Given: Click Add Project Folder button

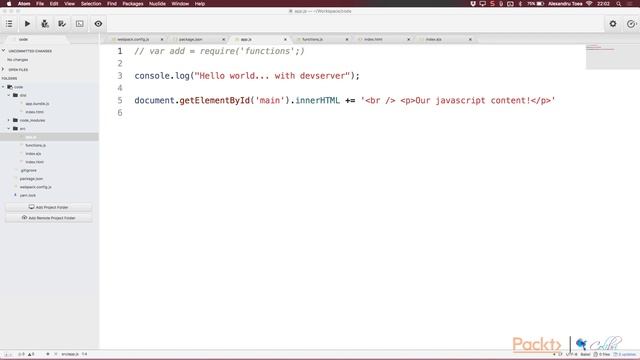Looking at the screenshot, I should coord(49,207).
